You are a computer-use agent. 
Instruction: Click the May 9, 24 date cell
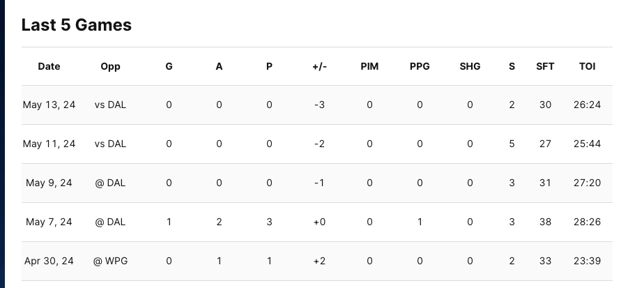tap(47, 183)
